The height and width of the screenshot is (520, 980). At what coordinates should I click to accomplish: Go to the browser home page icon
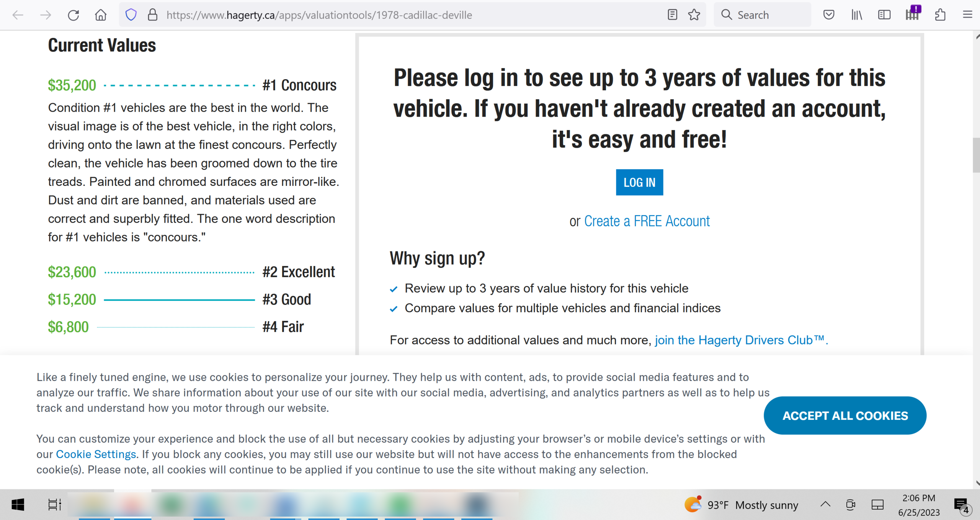pos(101,15)
